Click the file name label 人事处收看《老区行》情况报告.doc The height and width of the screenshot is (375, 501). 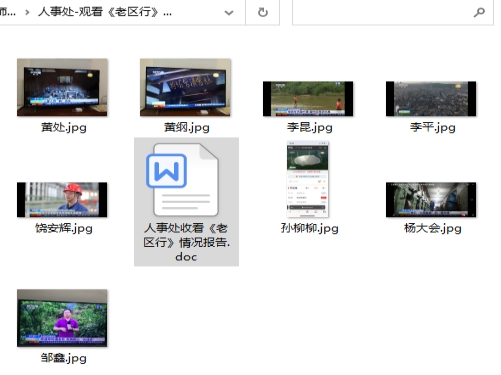pyautogui.click(x=186, y=242)
